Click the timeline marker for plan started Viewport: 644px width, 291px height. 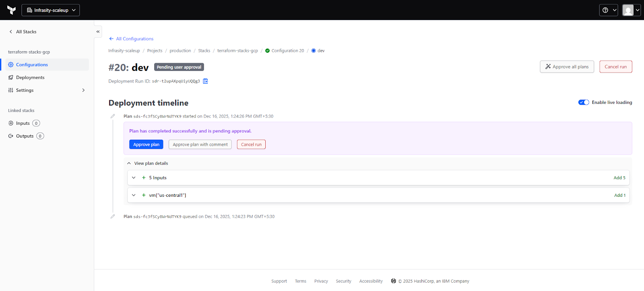click(113, 116)
